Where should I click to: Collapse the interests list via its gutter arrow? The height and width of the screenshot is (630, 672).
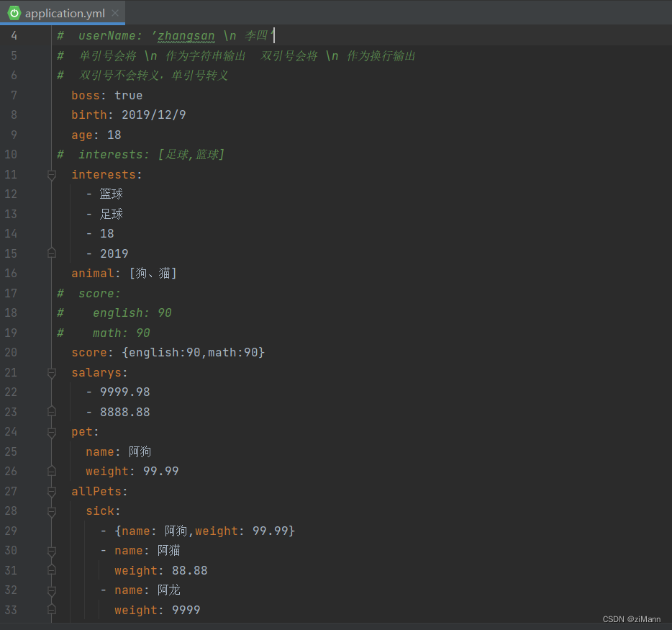tap(51, 174)
